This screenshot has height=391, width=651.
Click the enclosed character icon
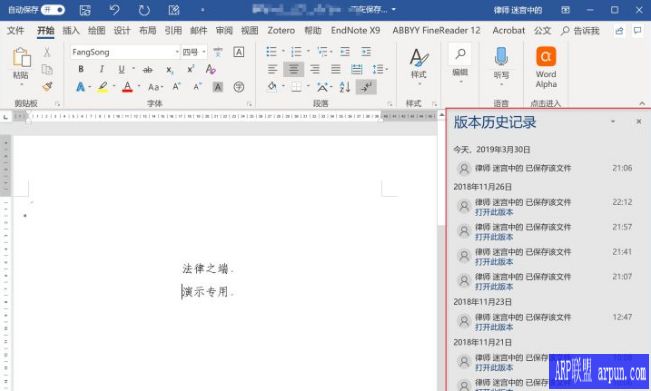[x=239, y=87]
